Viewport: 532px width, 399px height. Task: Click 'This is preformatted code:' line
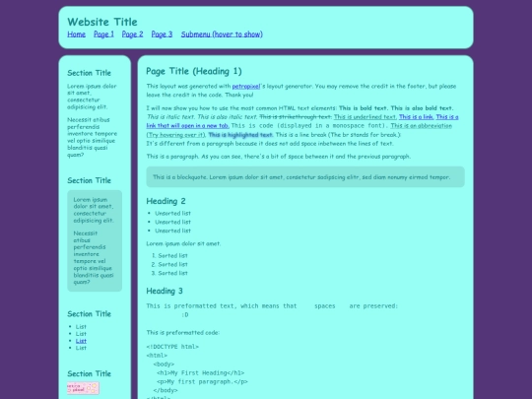pyautogui.click(x=183, y=333)
